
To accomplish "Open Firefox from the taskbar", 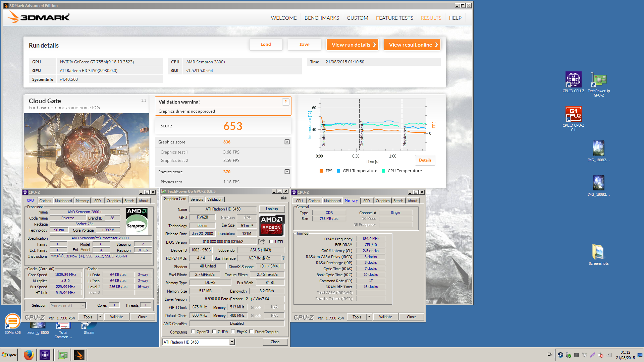I will tap(29, 355).
